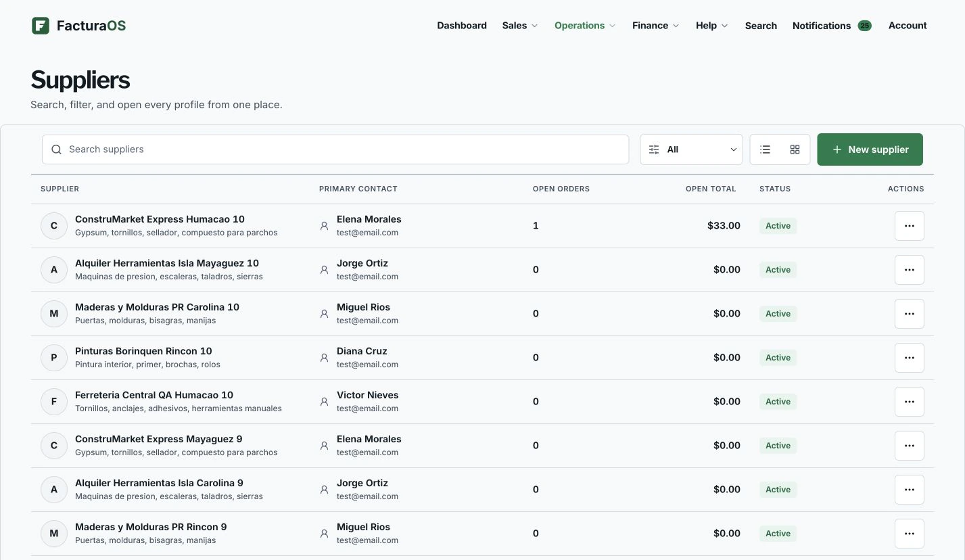Screen dimensions: 965x560
Task: Click the search magnifier icon in suppliers field
Action: pos(57,149)
